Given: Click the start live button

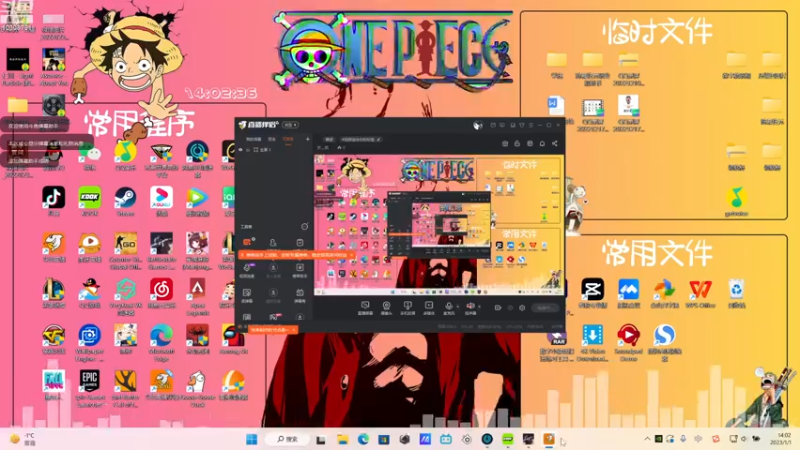Looking at the screenshot, I should tap(545, 308).
